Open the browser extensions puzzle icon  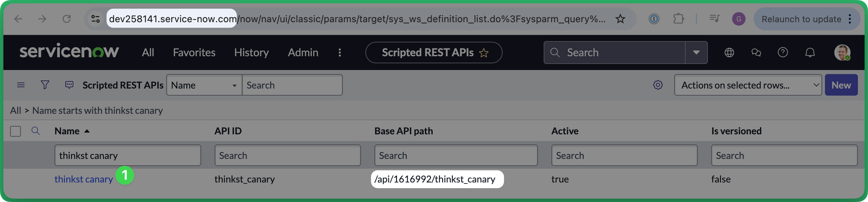(x=678, y=19)
